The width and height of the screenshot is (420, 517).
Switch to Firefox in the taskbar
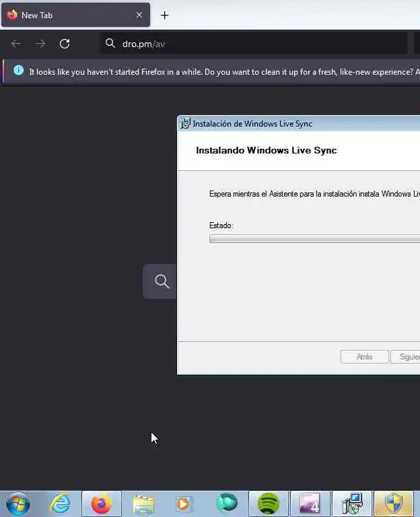(102, 504)
